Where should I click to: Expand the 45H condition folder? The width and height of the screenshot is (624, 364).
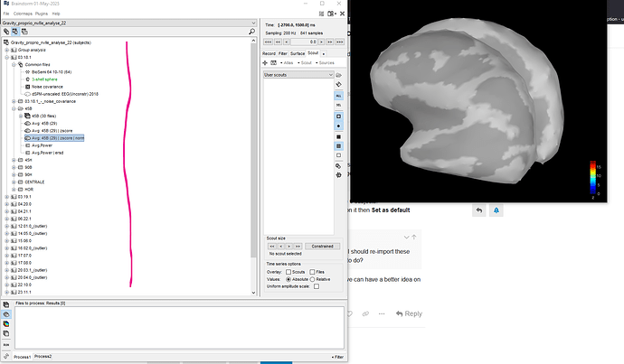coord(14,160)
